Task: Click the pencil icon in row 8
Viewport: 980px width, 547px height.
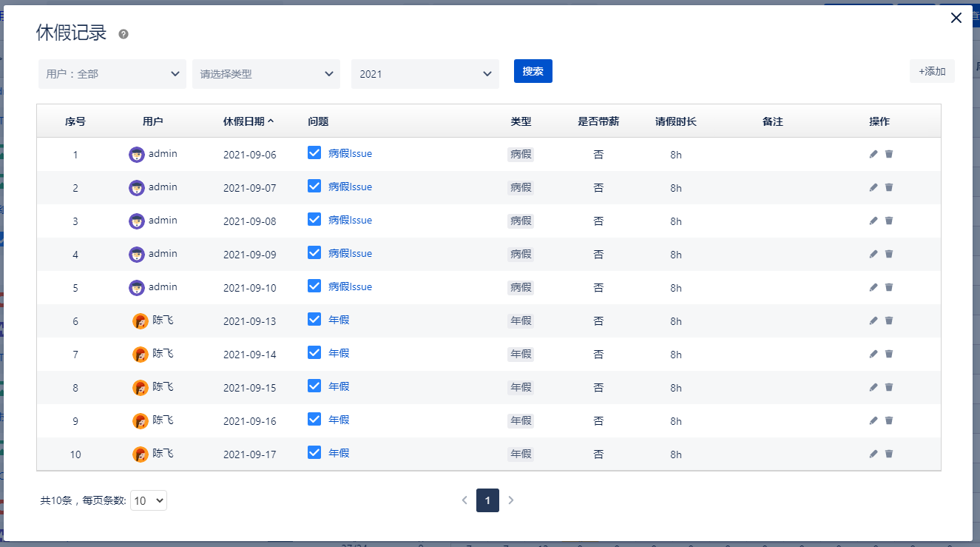Action: pos(873,387)
